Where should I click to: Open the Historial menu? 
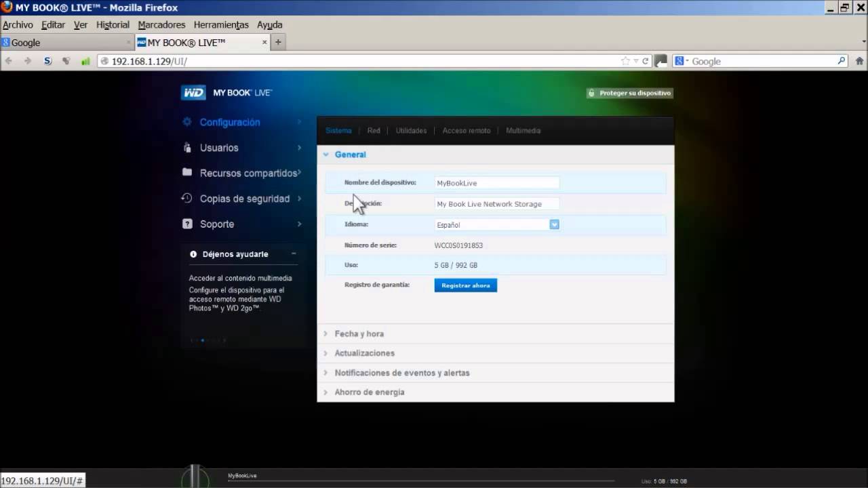pyautogui.click(x=113, y=24)
